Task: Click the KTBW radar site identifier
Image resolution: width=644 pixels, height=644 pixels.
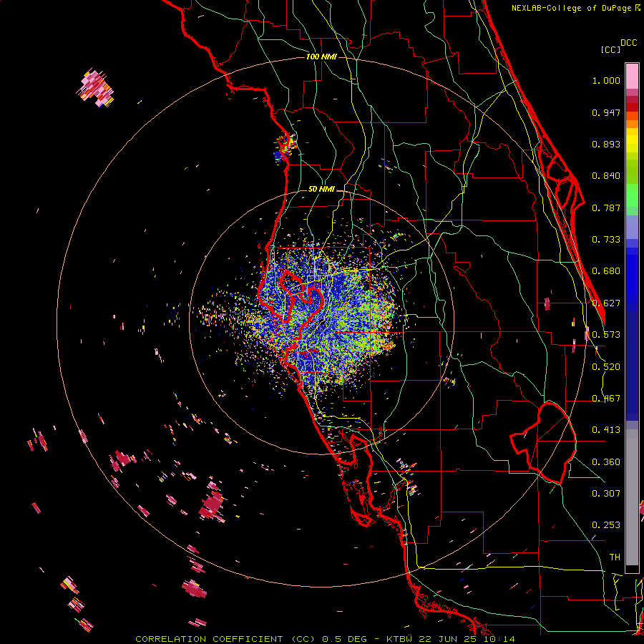Action: tap(400, 639)
